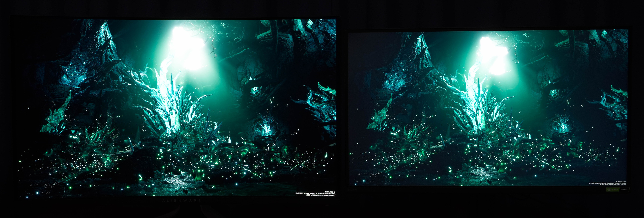The width and height of the screenshot is (644, 218).
Task: Click "CHARACTER DESIGN: TETSUYA NOMURA" line on the G-SYNC monitor
Action: 607,183
